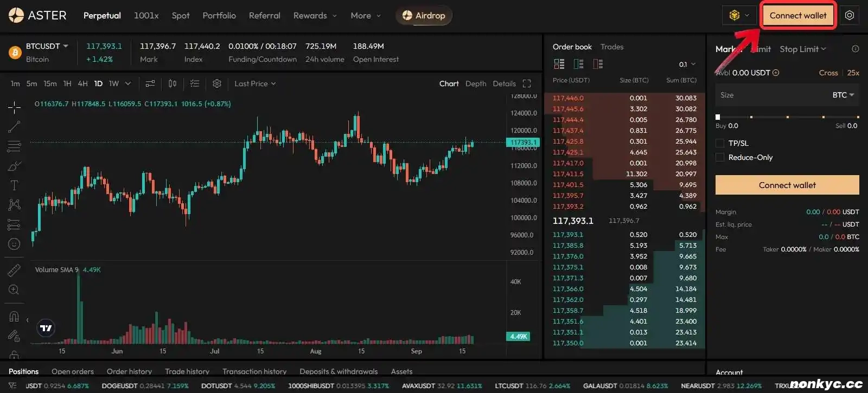Viewport: 868px width, 393px height.
Task: Toggle stay in drawing mode pencil-lock
Action: (14, 336)
